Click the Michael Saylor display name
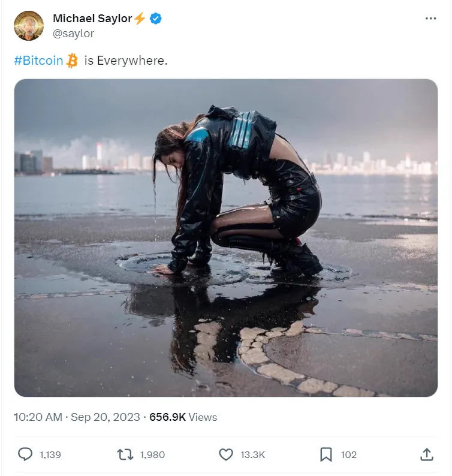Screen dimensions: 452x476 pos(92,19)
